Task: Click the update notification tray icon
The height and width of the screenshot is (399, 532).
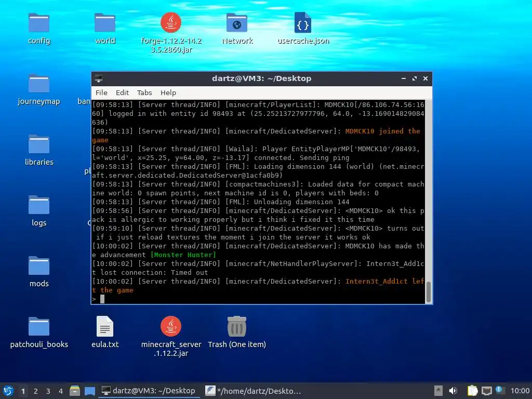Action: tap(499, 390)
